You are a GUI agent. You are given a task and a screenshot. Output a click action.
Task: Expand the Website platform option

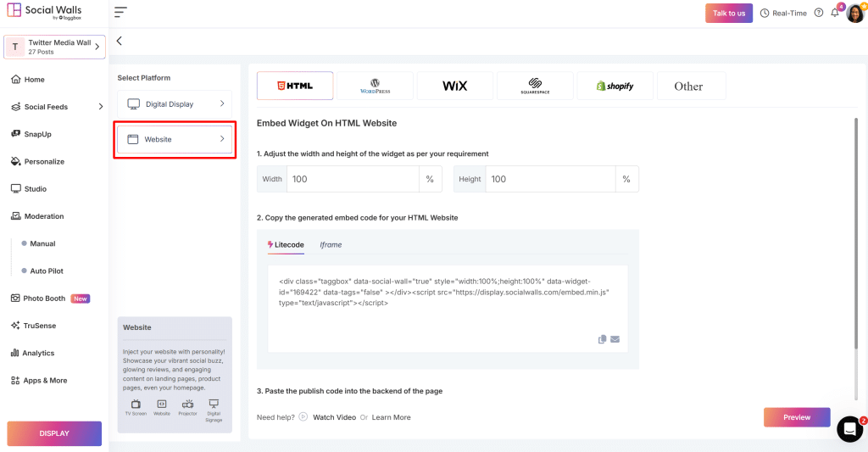[x=175, y=139]
